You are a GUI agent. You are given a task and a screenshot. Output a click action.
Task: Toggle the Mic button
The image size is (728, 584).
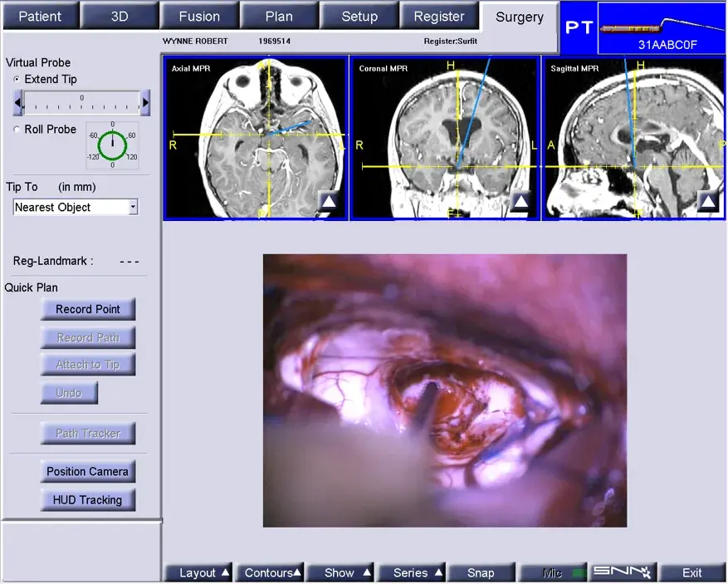point(553,573)
